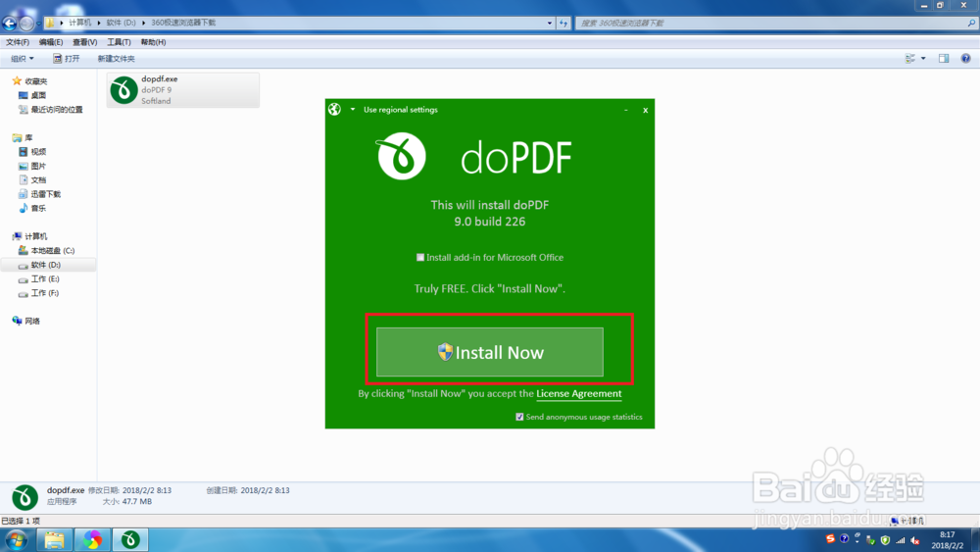
Task: Click Sogou input method tray icon
Action: point(830,539)
